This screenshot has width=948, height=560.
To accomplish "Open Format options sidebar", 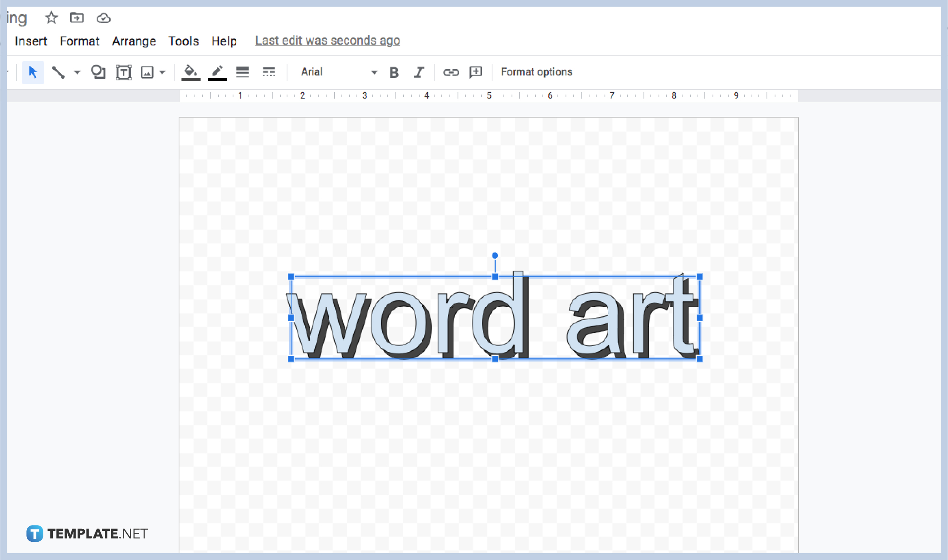I will (x=536, y=72).
